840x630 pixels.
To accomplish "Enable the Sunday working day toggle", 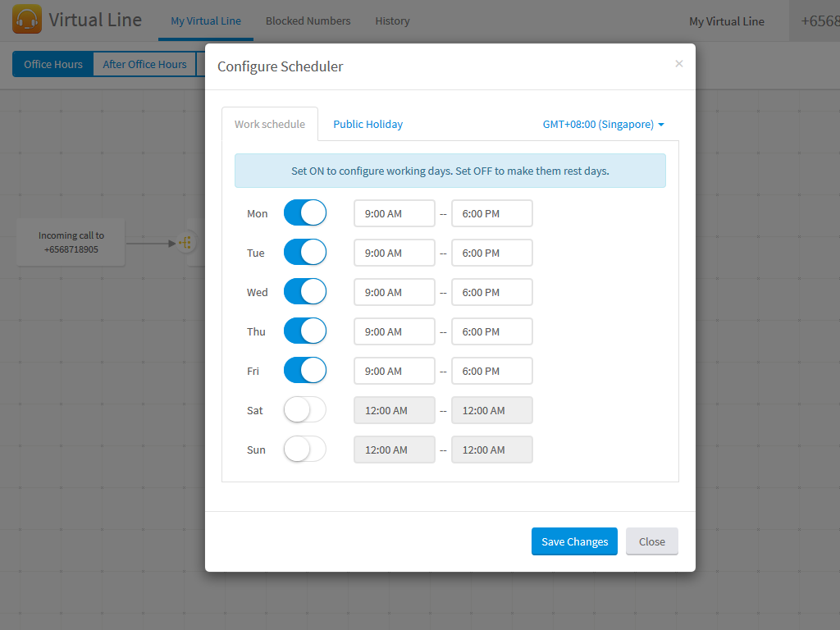I will coord(304,449).
